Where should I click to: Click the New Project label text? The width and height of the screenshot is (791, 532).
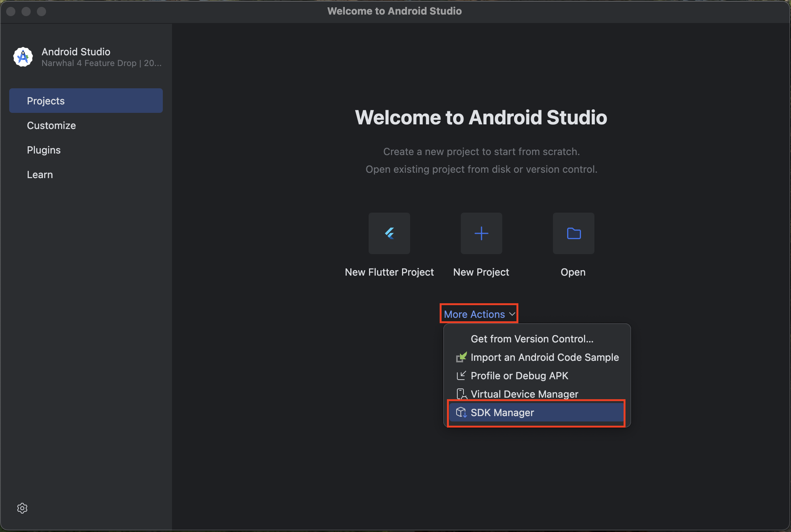481,272
